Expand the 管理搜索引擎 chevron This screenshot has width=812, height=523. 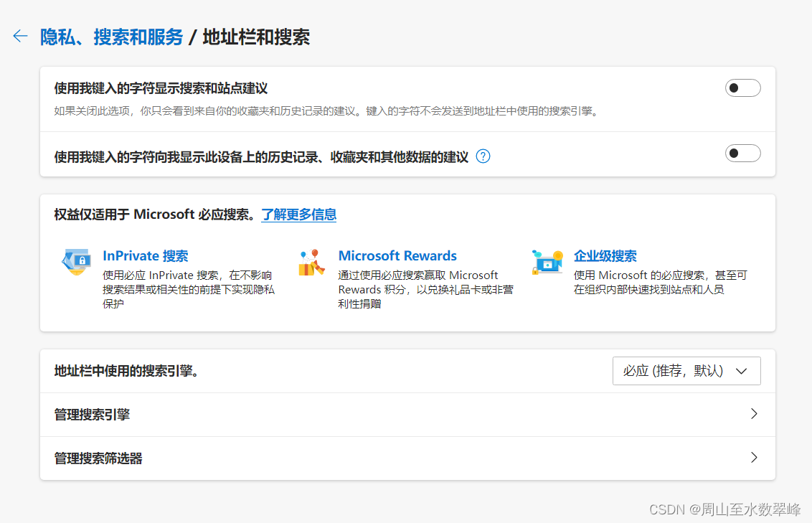(x=754, y=414)
